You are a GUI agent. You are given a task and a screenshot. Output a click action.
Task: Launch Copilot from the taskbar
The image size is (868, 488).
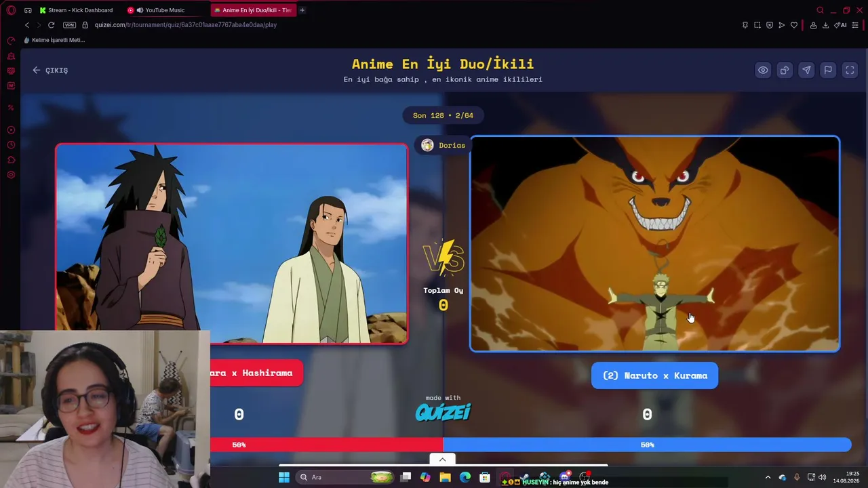tap(425, 477)
